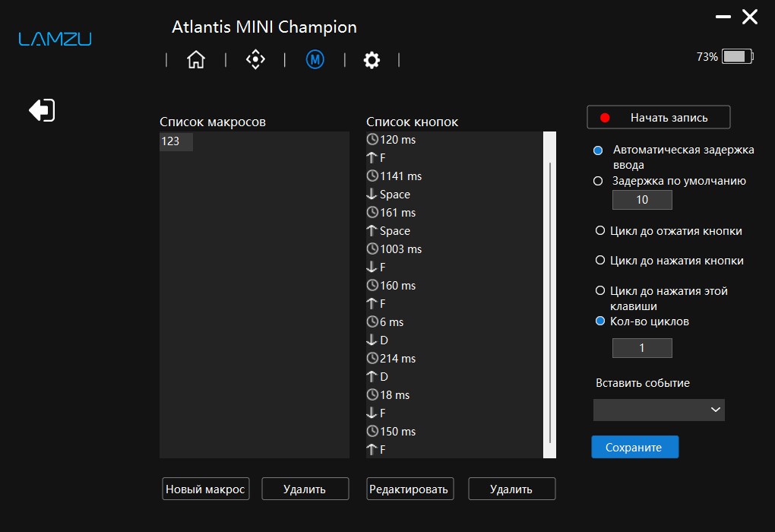Click Новый макрос button
This screenshot has height=532, width=775.
point(206,489)
